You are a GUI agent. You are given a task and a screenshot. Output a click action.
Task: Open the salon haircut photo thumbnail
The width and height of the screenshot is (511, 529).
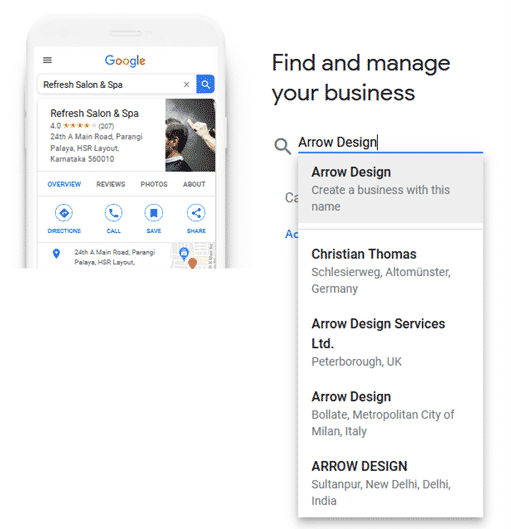[190, 135]
